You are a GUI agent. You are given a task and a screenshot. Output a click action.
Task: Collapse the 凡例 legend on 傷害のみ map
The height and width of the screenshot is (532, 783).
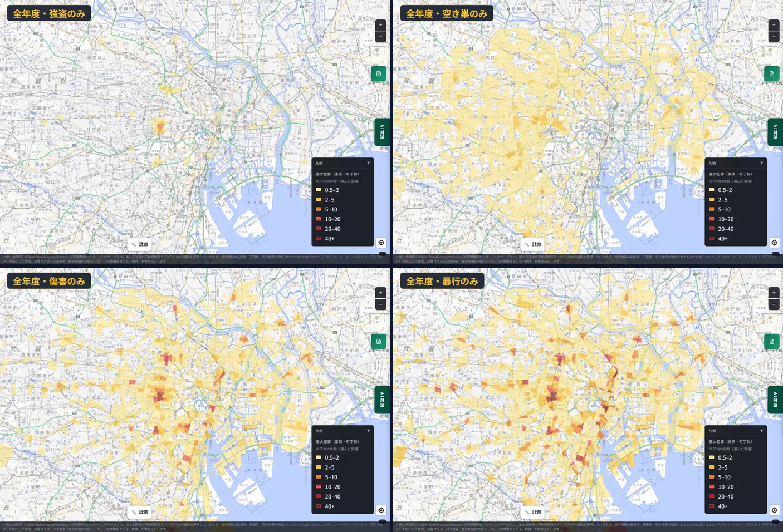coord(368,431)
